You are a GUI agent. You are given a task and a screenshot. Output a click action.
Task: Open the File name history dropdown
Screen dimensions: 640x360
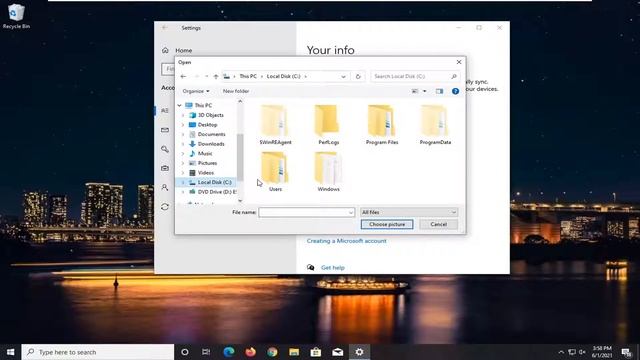(x=351, y=212)
